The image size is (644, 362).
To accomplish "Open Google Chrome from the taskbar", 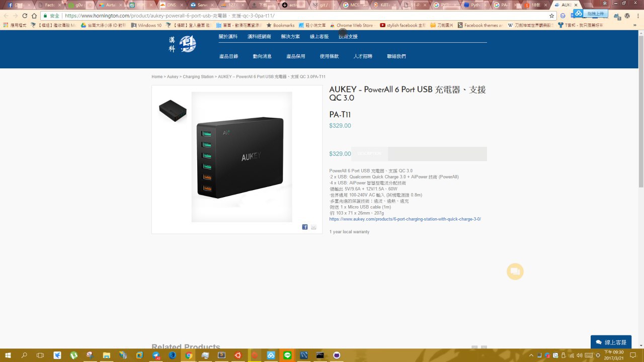I will 189,355.
